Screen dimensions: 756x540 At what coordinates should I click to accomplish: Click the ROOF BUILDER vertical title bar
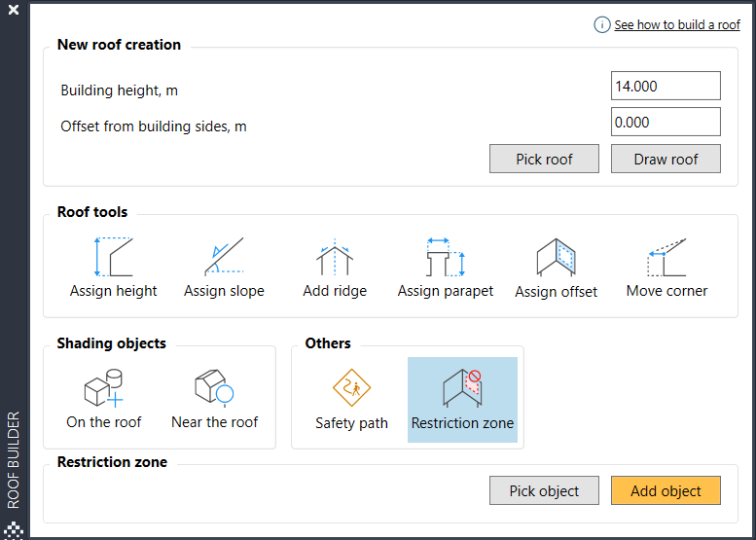(x=14, y=460)
